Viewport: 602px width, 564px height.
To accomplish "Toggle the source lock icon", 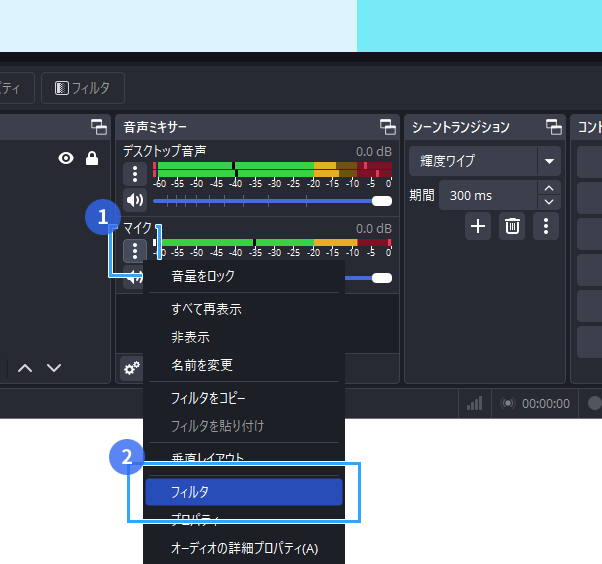I will click(x=92, y=158).
